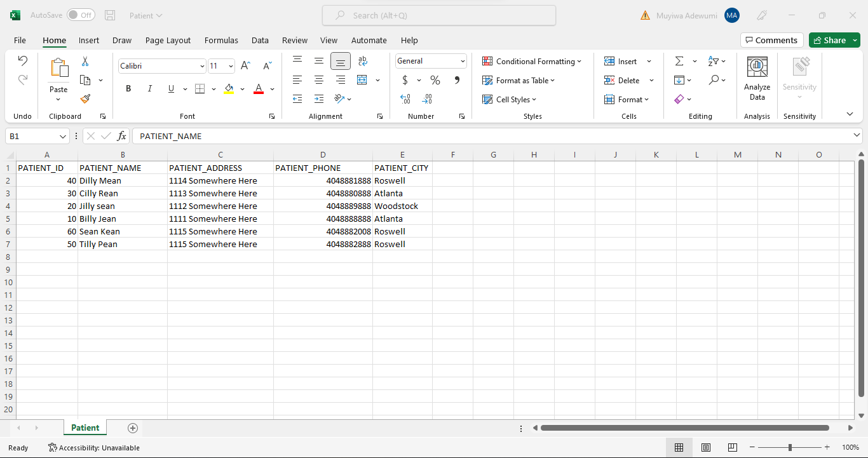Viewport: 868px width, 458px height.
Task: Apply the Borders icon
Action: 200,89
